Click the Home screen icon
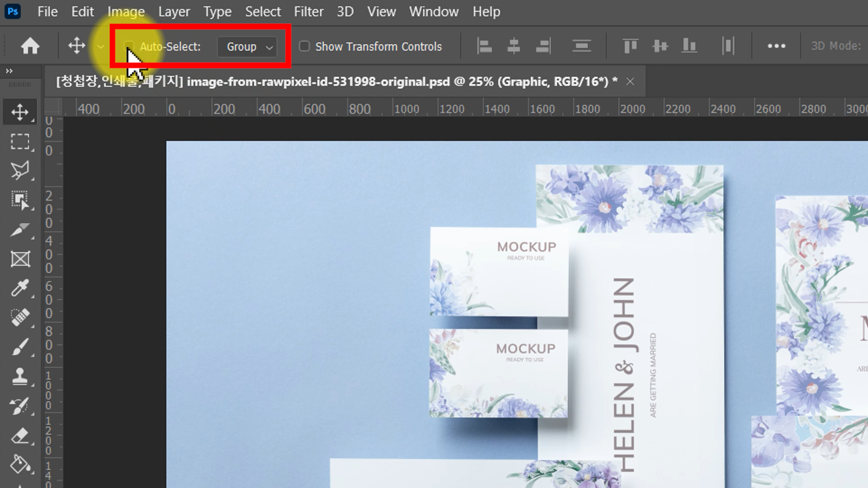Viewport: 868px width, 488px height. coord(30,46)
